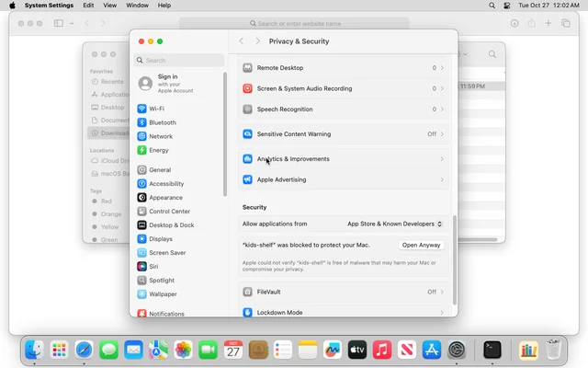Open Speech Recognition privacy row
The width and height of the screenshot is (588, 368).
(344, 109)
